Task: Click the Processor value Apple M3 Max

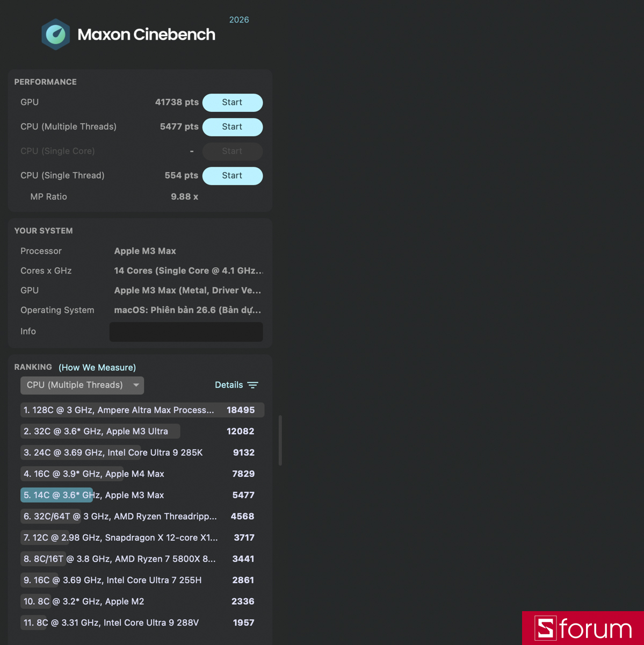Action: pyautogui.click(x=145, y=251)
